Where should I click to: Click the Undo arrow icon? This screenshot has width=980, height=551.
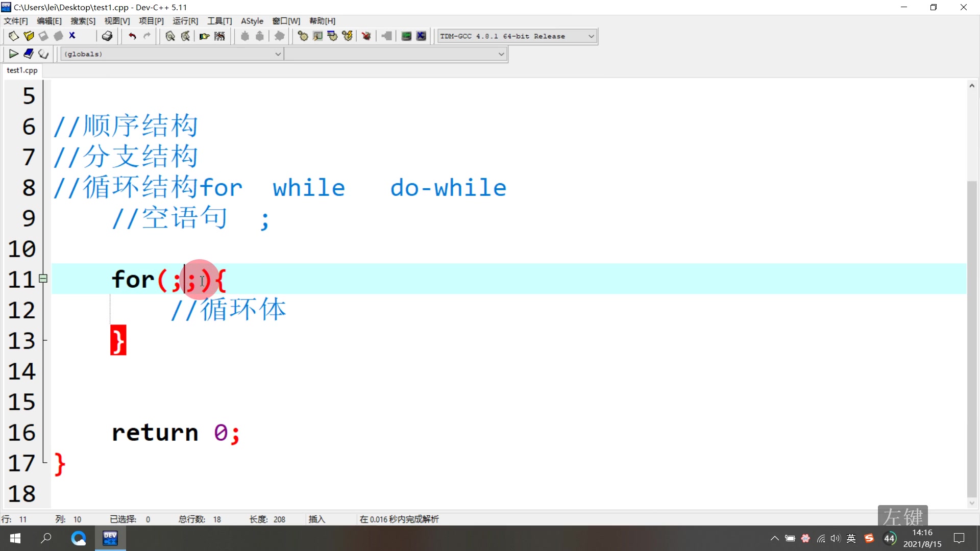click(x=132, y=36)
